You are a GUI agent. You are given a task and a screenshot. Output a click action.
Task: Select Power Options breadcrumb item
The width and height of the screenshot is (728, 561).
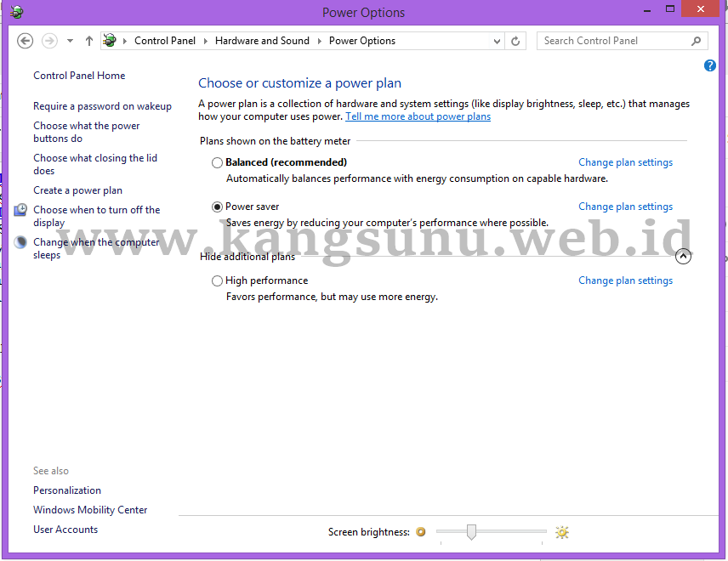pyautogui.click(x=362, y=41)
